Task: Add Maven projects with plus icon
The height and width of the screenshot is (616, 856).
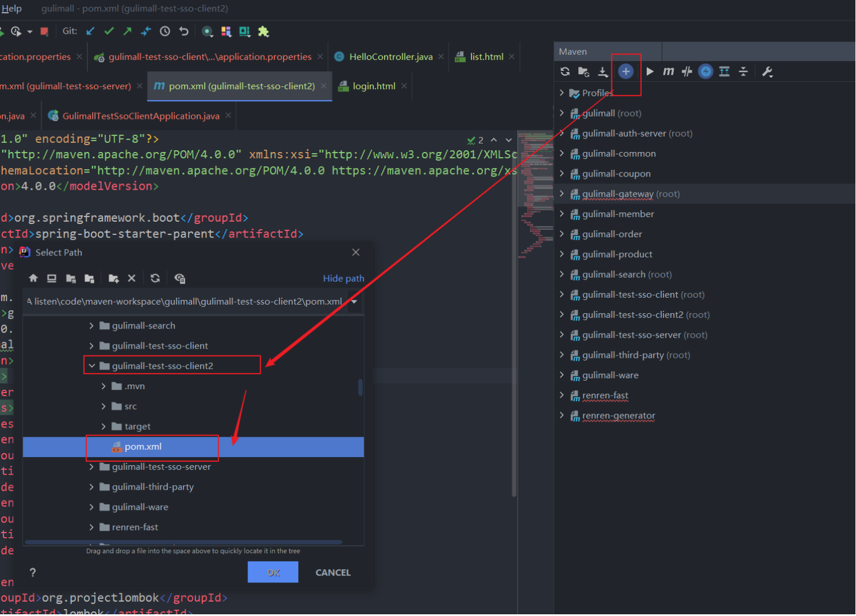Action: pos(626,71)
